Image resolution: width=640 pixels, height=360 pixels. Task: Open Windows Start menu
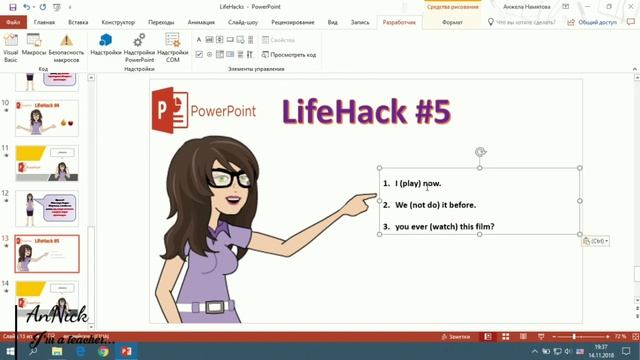(x=10, y=351)
